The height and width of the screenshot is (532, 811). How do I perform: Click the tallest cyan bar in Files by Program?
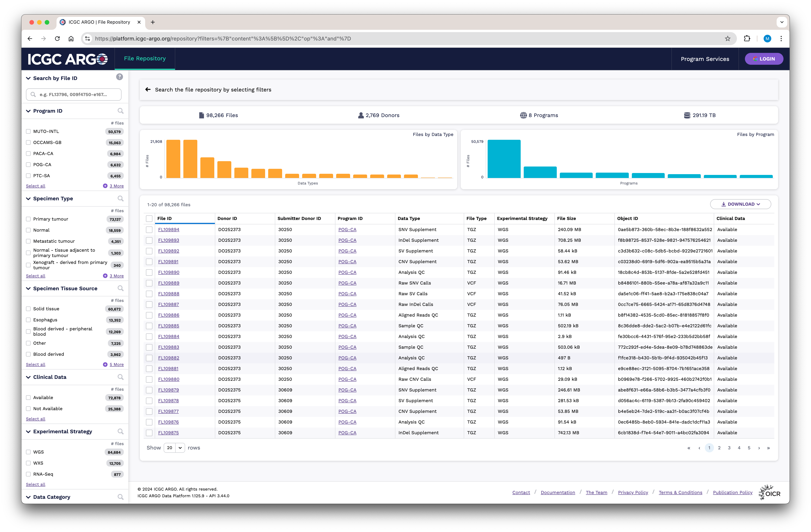tap(504, 159)
